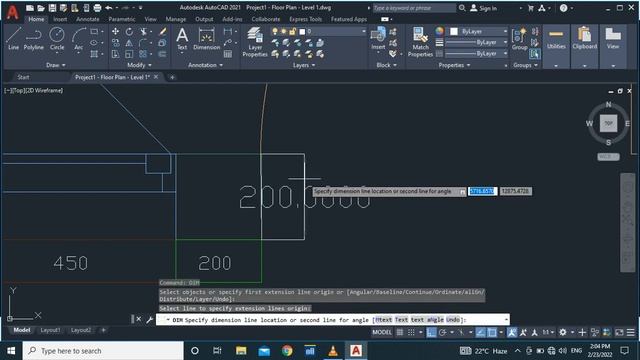Open the Manage ribbon tab
The width and height of the screenshot is (640, 360).
click(176, 19)
